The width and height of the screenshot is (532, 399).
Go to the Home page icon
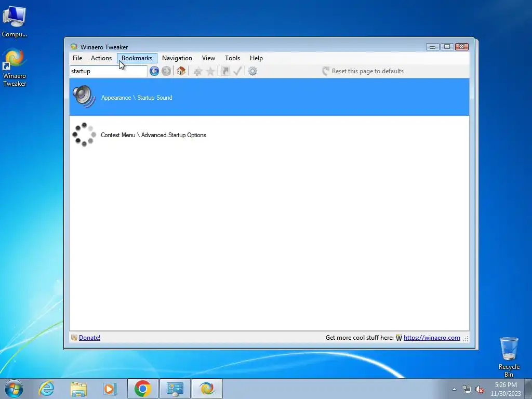[x=181, y=71]
